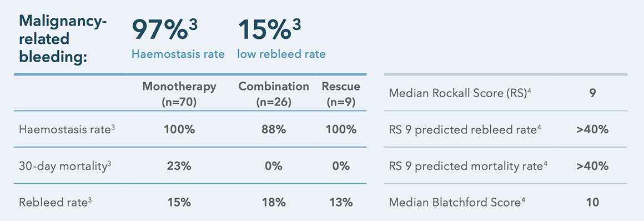Click the 97% haemostasis rate figure

(x=164, y=30)
